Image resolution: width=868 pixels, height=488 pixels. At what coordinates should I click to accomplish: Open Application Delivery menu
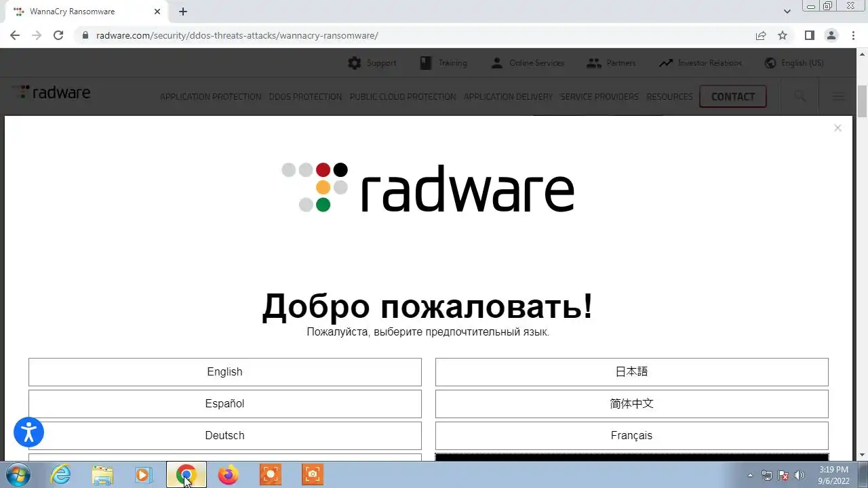coord(508,97)
